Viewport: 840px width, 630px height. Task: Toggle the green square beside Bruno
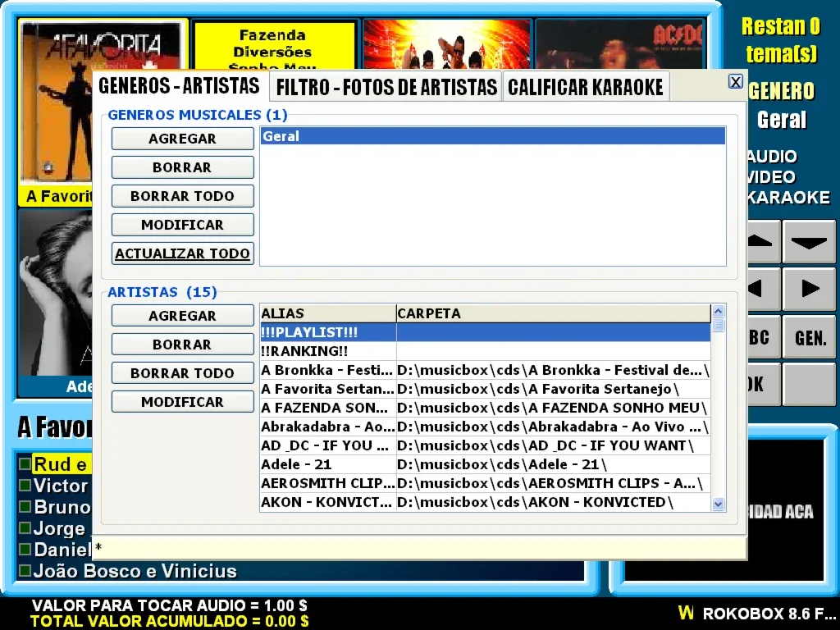(25, 505)
